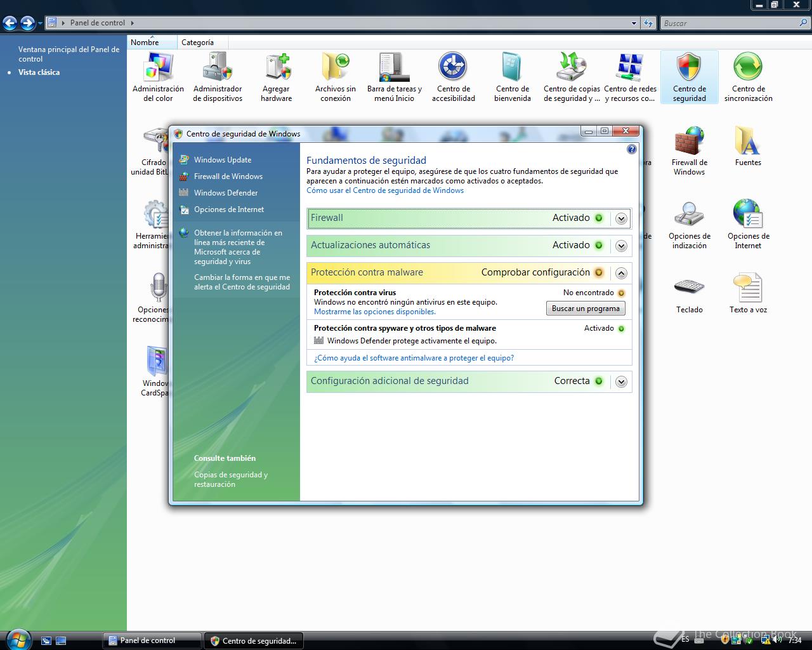Switch to Centro de seguridad taskbar button
This screenshot has width=812, height=650.
(x=254, y=640)
